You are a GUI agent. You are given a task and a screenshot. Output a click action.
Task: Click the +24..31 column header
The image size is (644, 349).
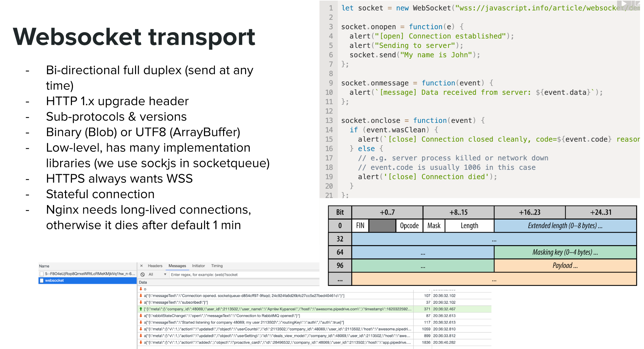point(601,212)
